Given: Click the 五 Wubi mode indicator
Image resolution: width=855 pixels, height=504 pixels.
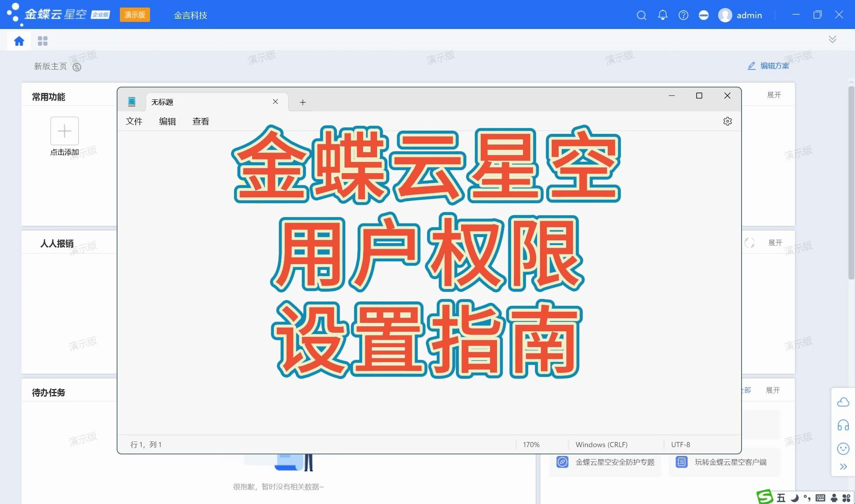Looking at the screenshot, I should pos(781,498).
